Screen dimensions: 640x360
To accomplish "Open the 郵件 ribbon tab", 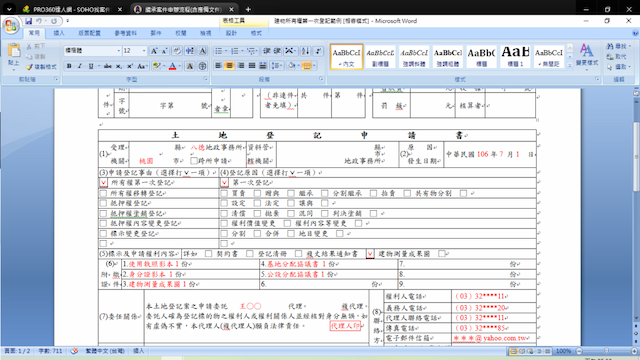I will pyautogui.click(x=156, y=33).
